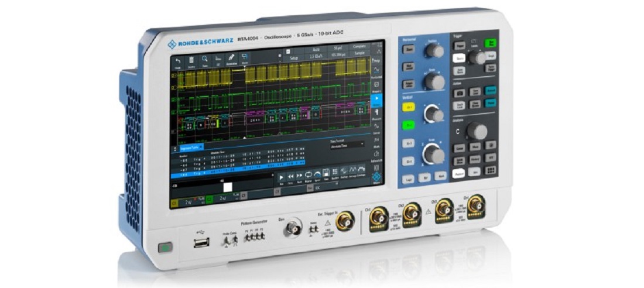This screenshot has height=288, width=644.
Task: Push the Touch Lock hardware button
Action: pyautogui.click(x=460, y=105)
